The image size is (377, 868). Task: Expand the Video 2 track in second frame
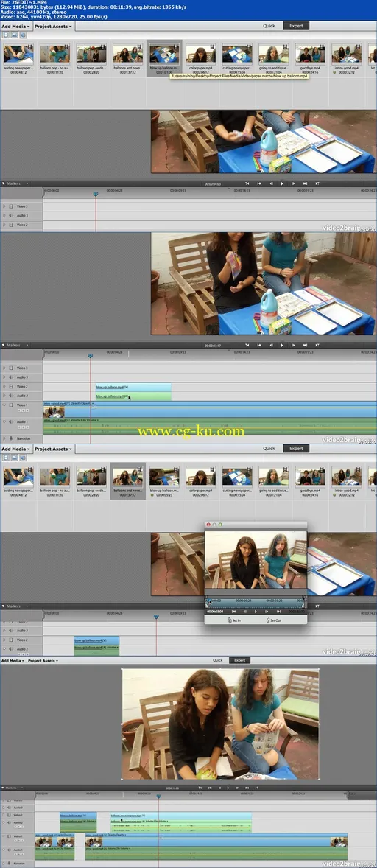point(4,386)
